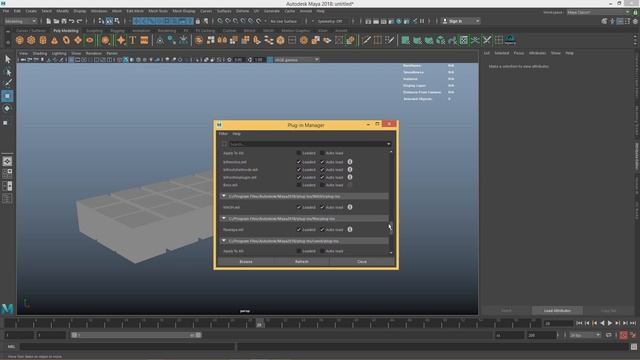Screen dimensions: 640x360
Task: Select the Lasso tool in toolbox
Action: [x=7, y=72]
